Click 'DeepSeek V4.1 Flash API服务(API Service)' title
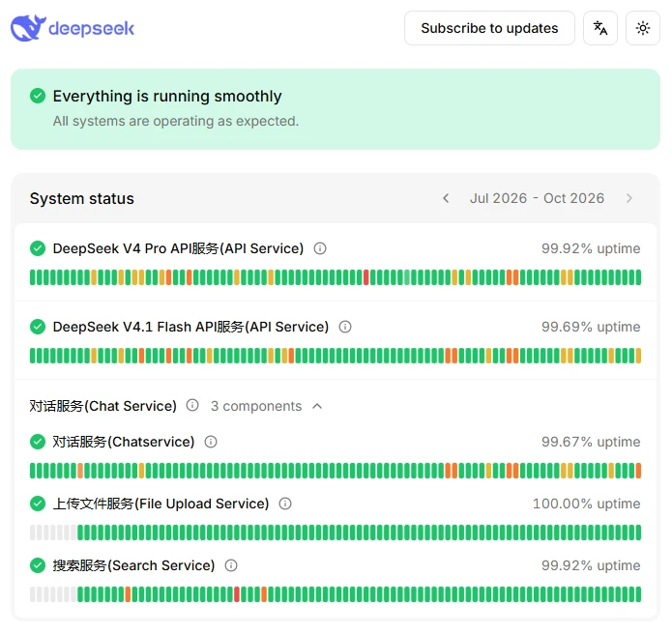The width and height of the screenshot is (672, 634). 190,327
